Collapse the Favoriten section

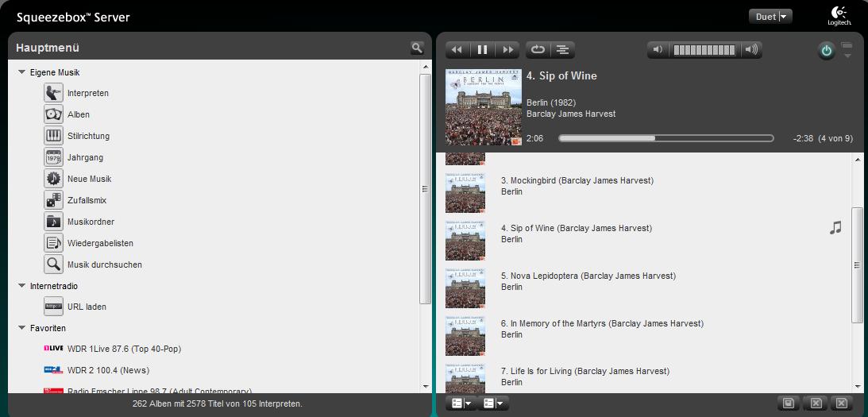22,328
